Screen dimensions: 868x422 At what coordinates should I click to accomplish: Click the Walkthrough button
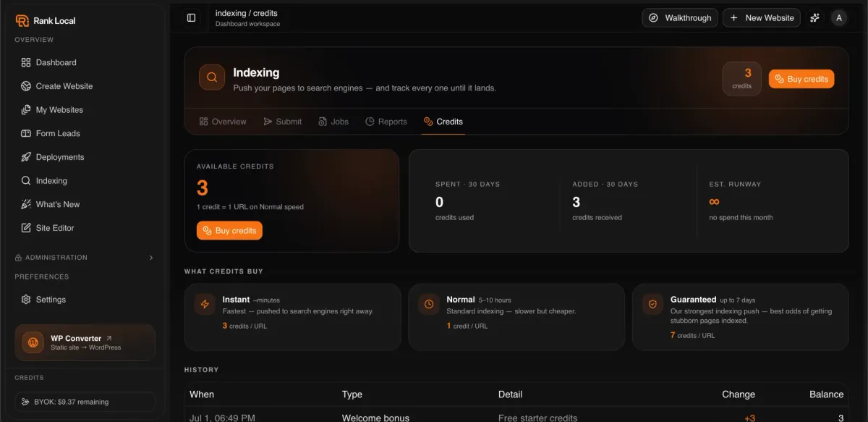click(680, 18)
